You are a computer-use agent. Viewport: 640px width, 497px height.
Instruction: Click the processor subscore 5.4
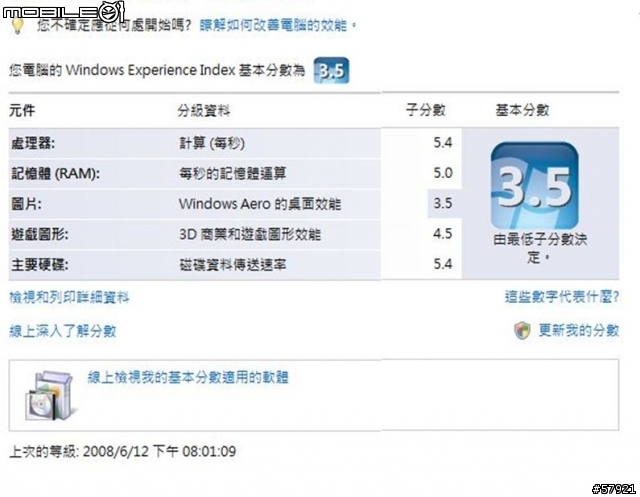[443, 142]
